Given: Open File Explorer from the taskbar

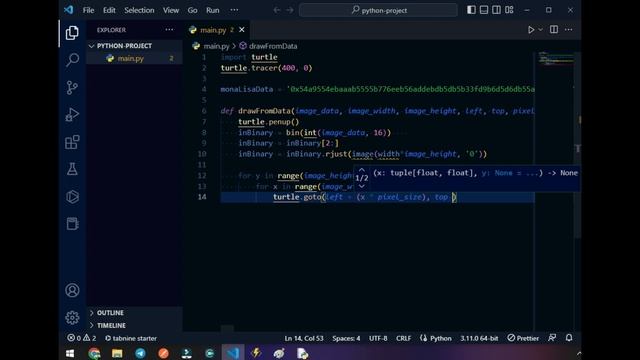Looking at the screenshot, I should click(117, 353).
